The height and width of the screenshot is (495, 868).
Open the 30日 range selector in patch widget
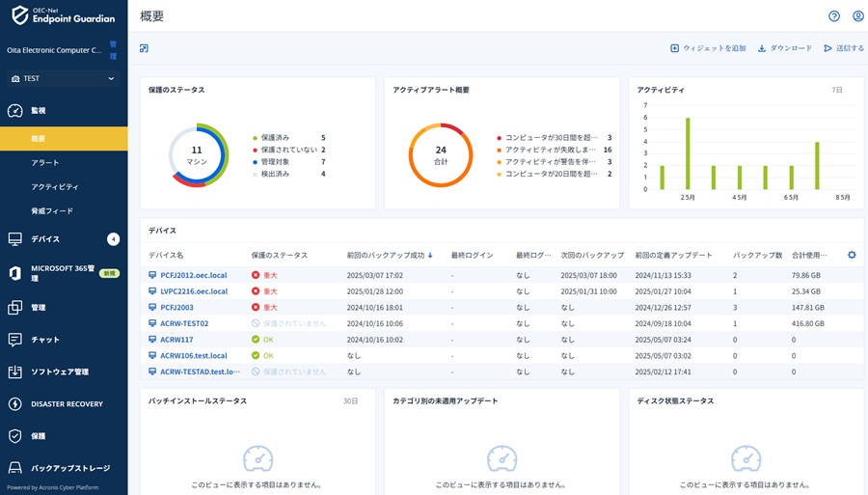point(350,400)
